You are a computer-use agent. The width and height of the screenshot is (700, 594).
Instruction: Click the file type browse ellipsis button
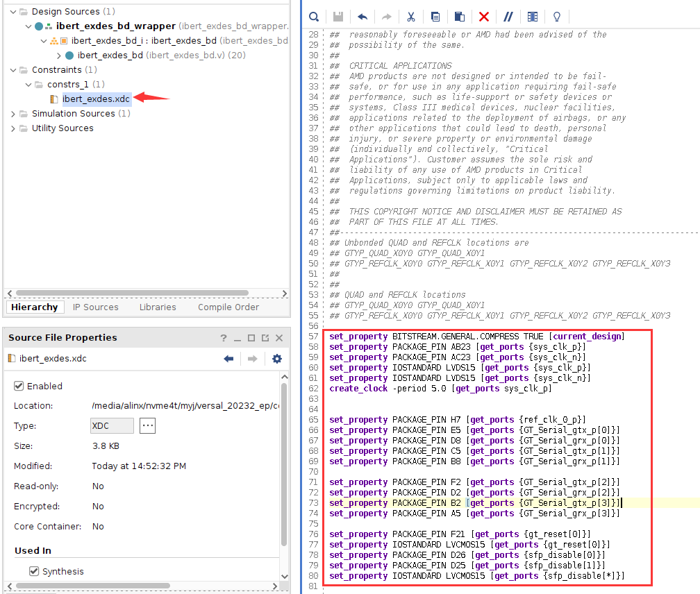click(147, 426)
